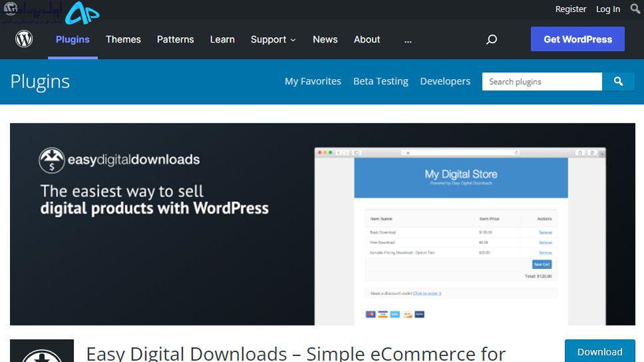Click the magnifier icon next to Log In
Viewport: 644px width, 362px height.
pyautogui.click(x=635, y=9)
